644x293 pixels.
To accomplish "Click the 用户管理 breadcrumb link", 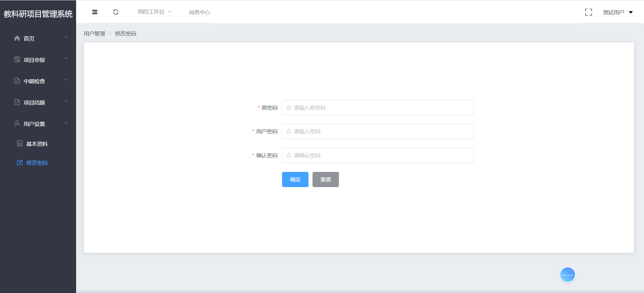I will click(x=94, y=33).
